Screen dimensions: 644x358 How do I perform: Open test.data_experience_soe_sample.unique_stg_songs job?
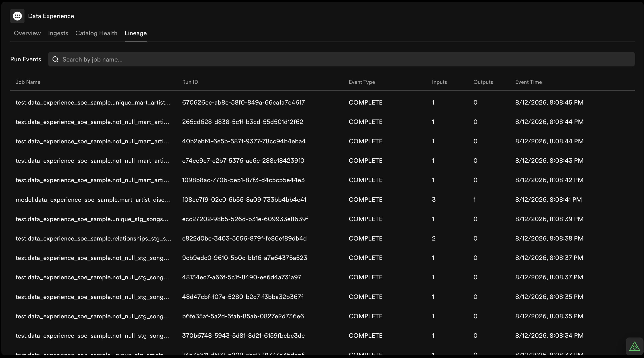pos(92,219)
